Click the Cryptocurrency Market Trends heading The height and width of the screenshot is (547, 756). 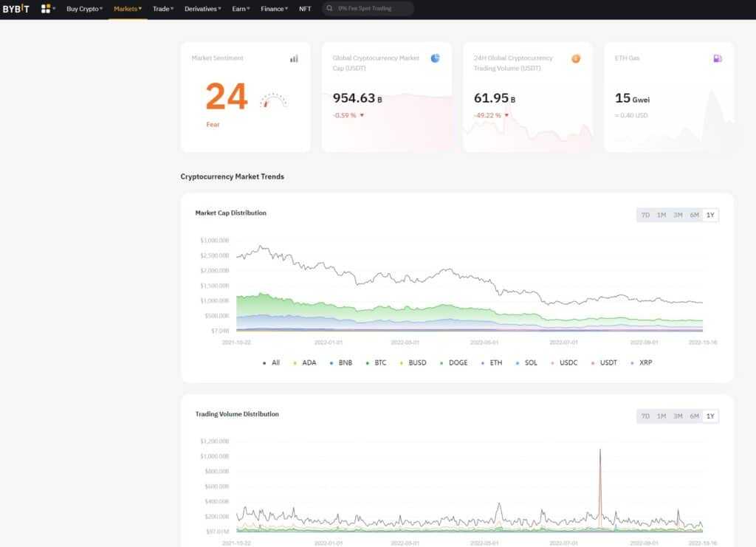[x=232, y=176]
